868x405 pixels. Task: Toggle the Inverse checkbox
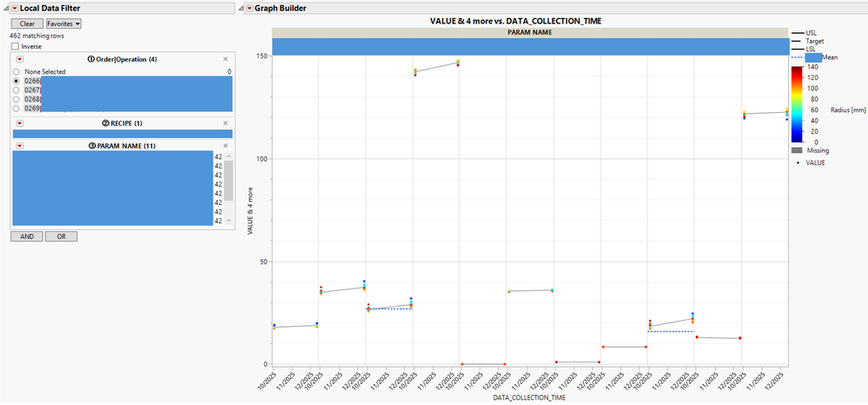(15, 47)
